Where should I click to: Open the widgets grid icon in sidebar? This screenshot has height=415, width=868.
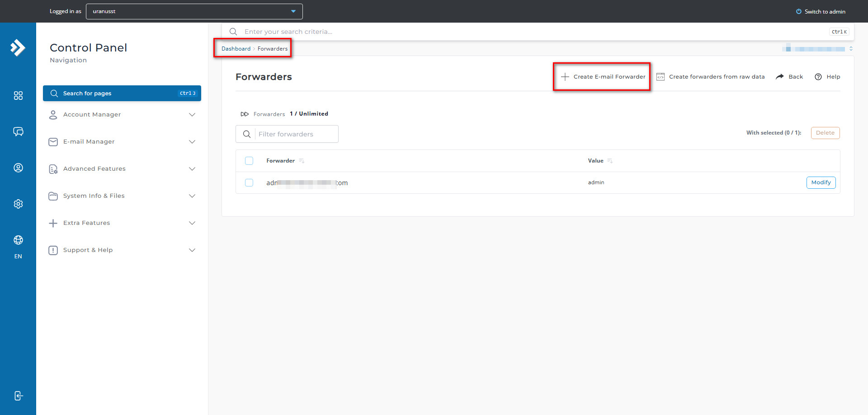pos(18,96)
